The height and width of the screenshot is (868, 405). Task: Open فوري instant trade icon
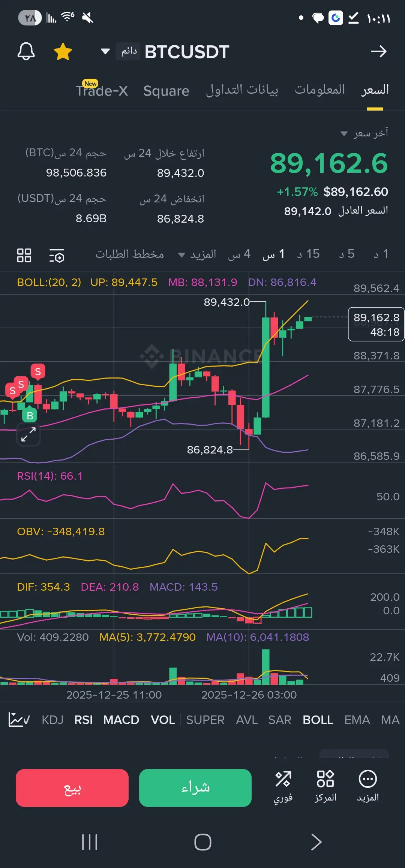pos(283,787)
